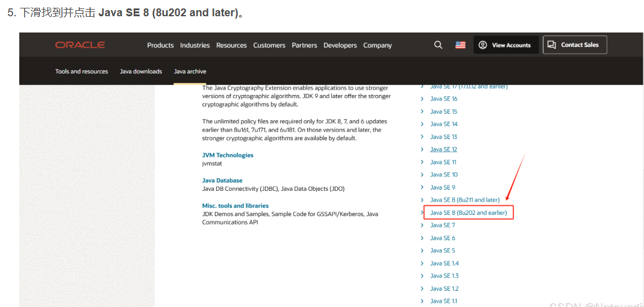This screenshot has width=644, height=307.
Task: Open the Java SE 6 link
Action: 443,238
